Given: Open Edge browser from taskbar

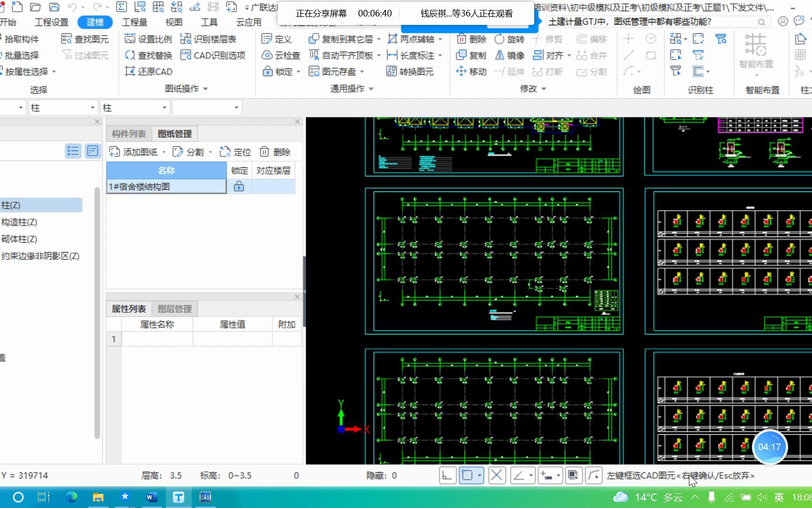Looking at the screenshot, I should pos(71,497).
